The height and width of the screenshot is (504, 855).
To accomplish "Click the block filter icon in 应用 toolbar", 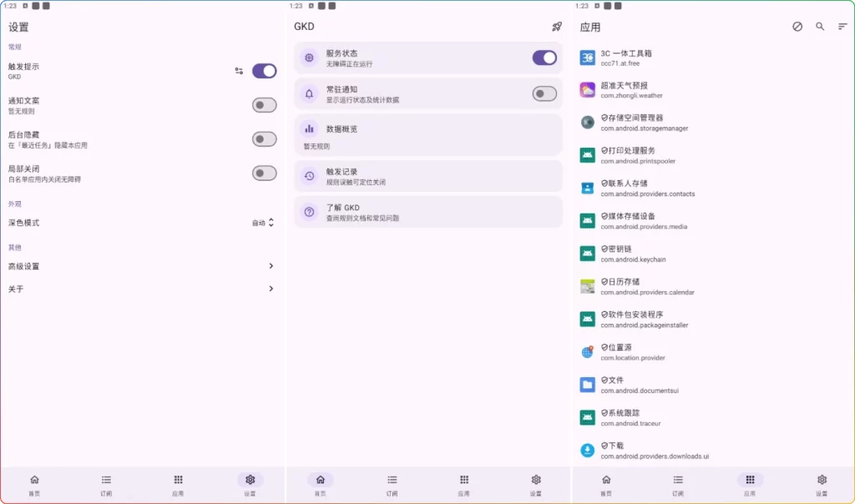I will click(x=796, y=27).
